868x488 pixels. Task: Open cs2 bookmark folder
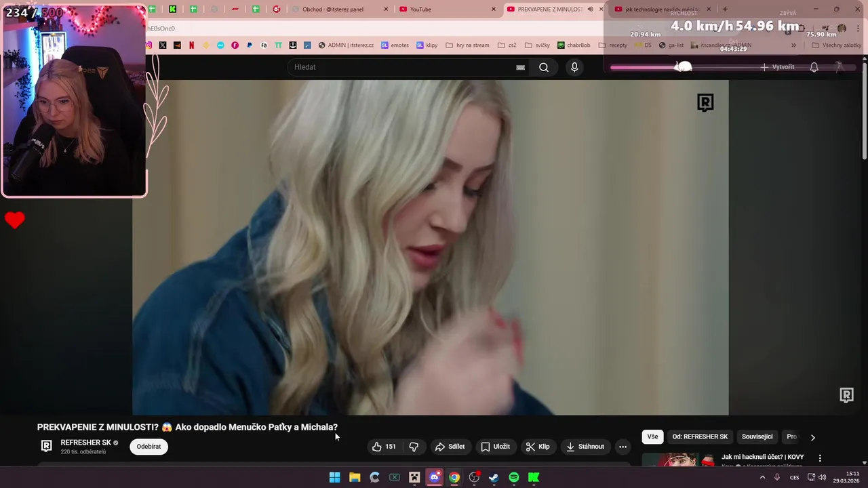(507, 45)
